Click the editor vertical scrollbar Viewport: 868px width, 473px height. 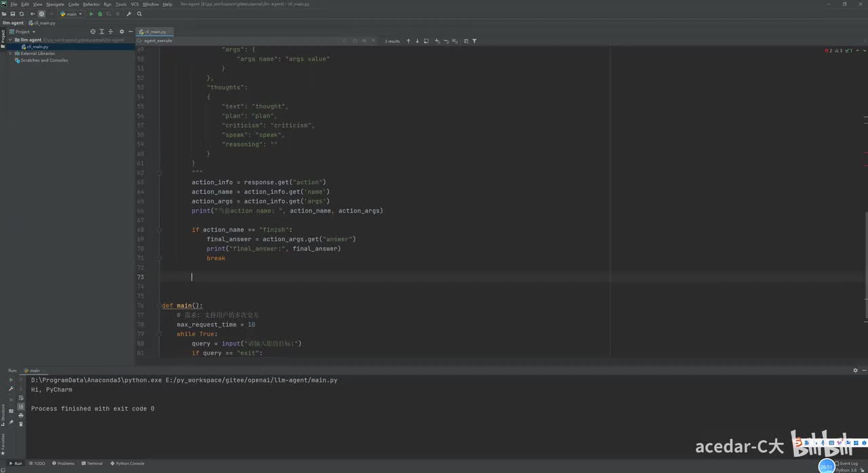865,266
